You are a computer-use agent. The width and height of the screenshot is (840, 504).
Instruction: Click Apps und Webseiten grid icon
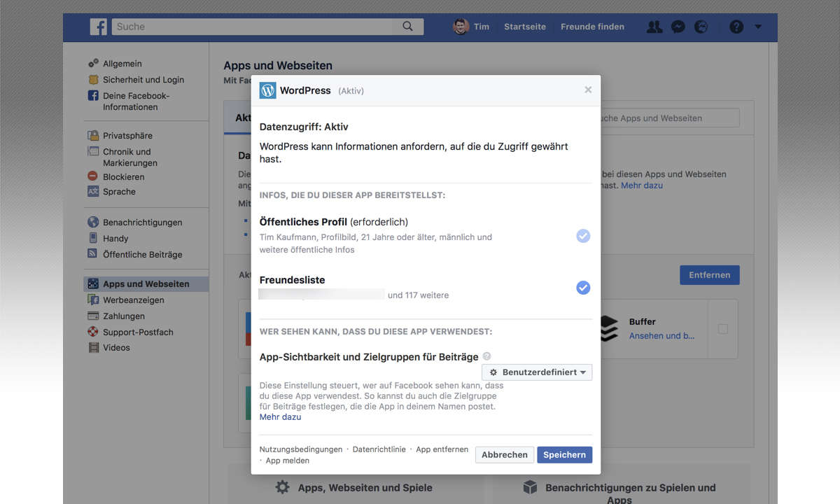coord(93,283)
